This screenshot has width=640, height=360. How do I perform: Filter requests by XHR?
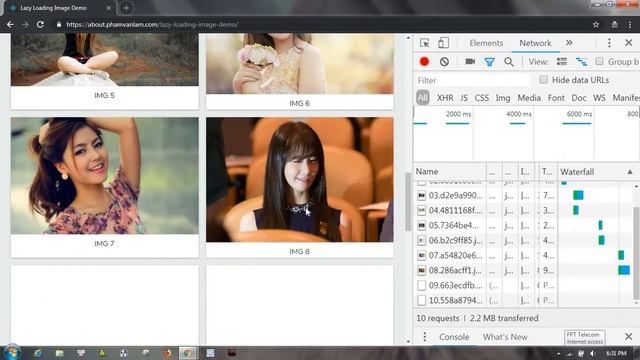click(x=445, y=98)
